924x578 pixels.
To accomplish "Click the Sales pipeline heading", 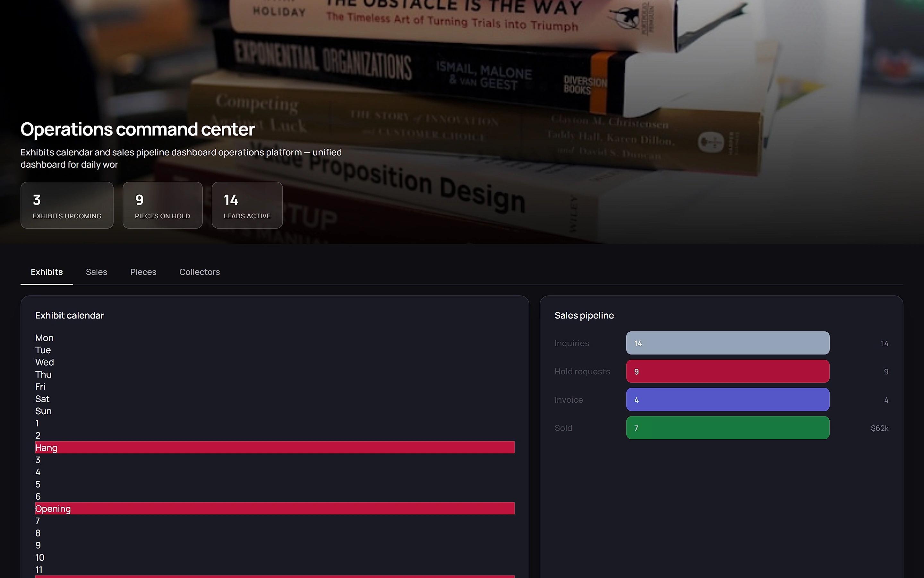I will pos(584,315).
